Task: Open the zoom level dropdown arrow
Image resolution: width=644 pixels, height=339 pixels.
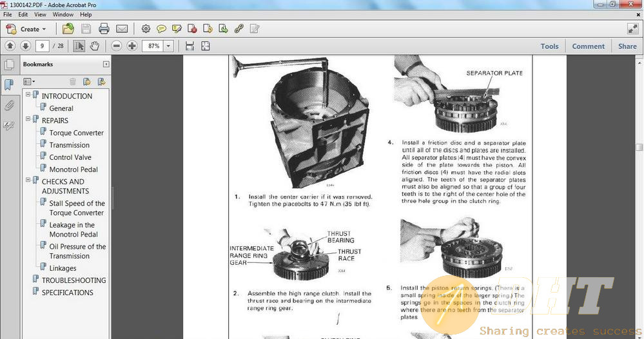Action: (168, 46)
